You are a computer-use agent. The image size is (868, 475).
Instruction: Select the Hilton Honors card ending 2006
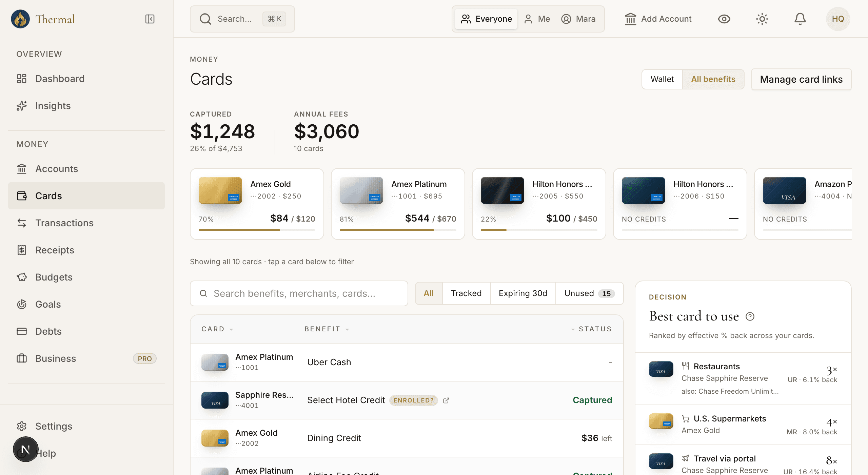(x=680, y=204)
